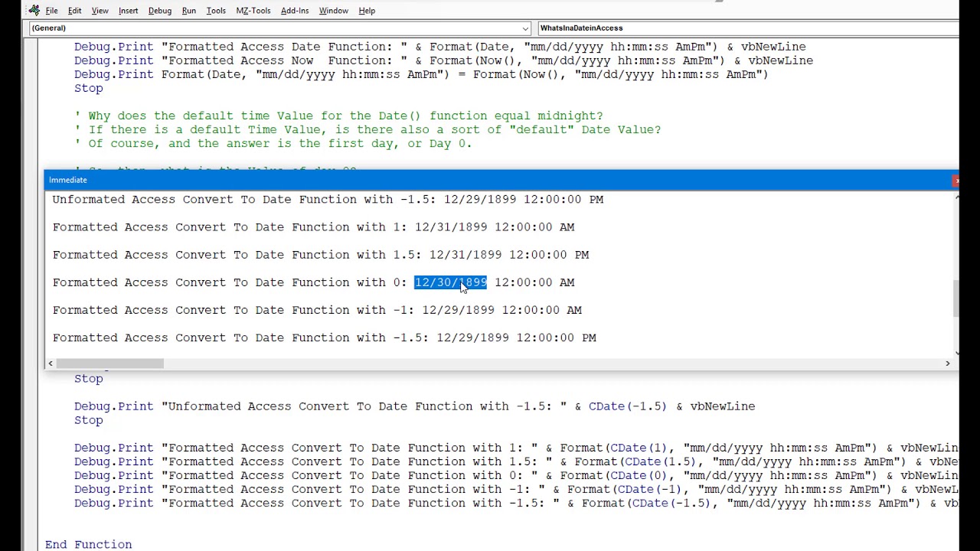The image size is (980, 551).
Task: Click 'Unformated Access Convert' Debug.Print code line
Action: click(414, 406)
